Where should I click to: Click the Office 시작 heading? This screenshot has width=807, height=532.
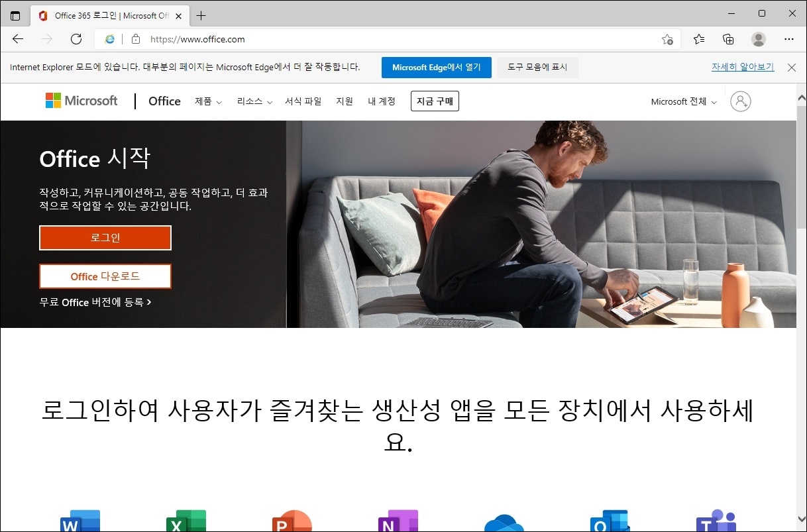pos(95,158)
